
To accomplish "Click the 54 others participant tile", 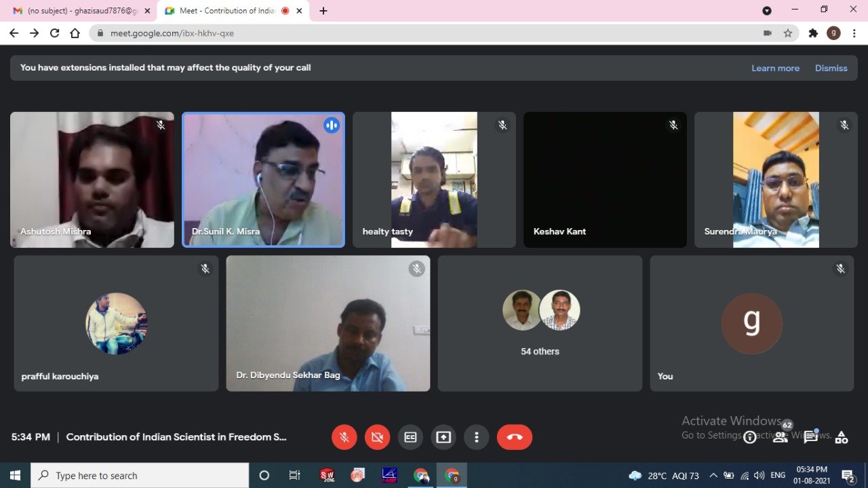I will tap(540, 323).
